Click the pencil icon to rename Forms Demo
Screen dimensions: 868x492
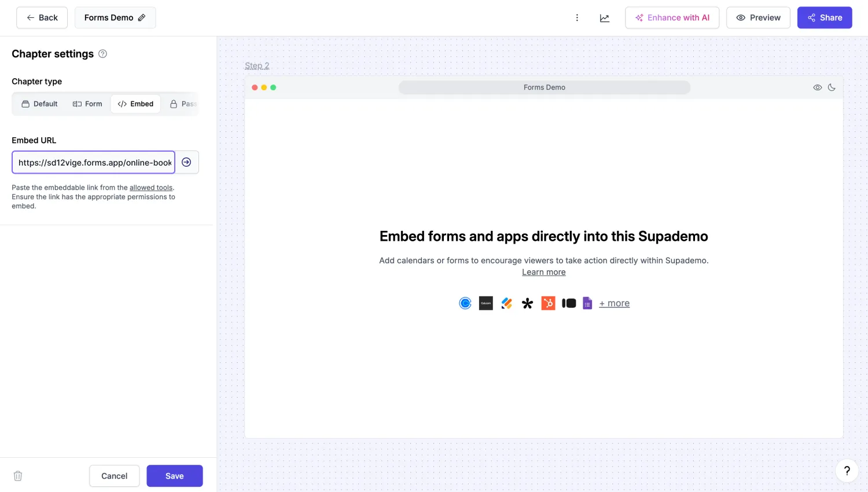click(x=141, y=17)
